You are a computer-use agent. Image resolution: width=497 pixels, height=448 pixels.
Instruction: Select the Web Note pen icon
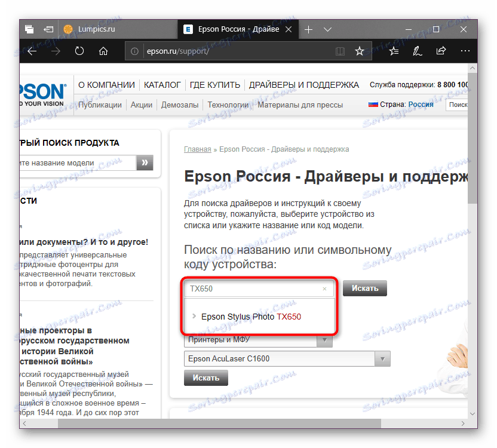pyautogui.click(x=418, y=51)
